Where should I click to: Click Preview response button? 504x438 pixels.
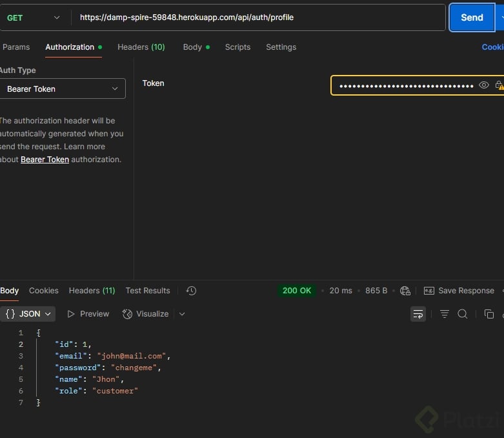(x=88, y=314)
